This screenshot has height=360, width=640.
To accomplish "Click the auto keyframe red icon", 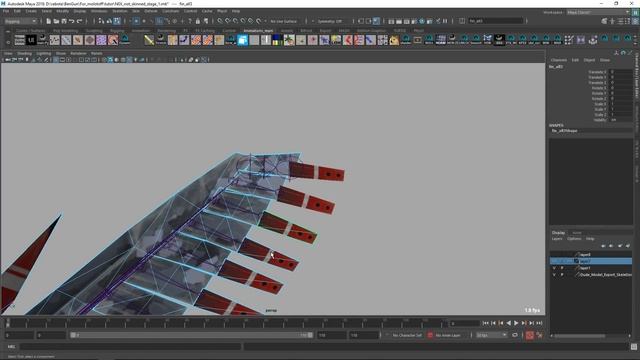I will [x=529, y=335].
